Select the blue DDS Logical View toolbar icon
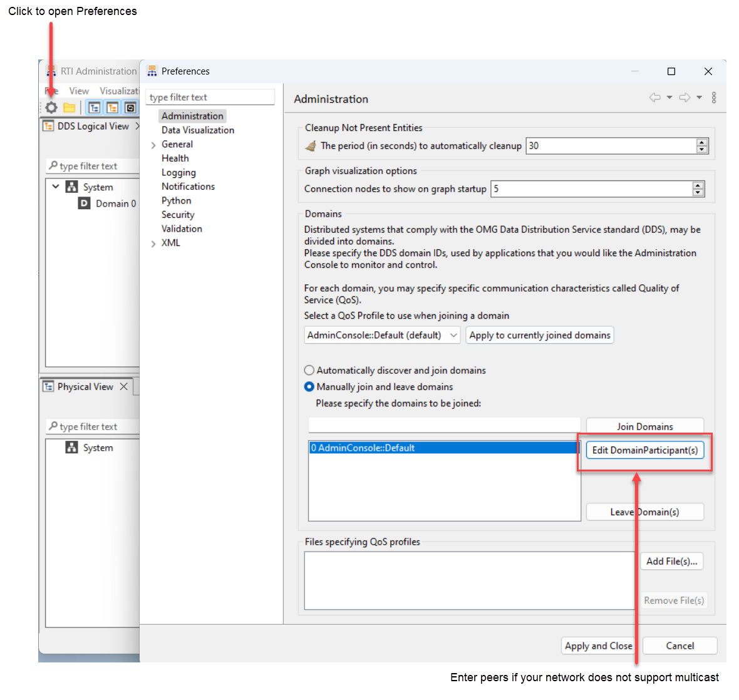Viewport: 739px width, 700px height. [x=95, y=107]
